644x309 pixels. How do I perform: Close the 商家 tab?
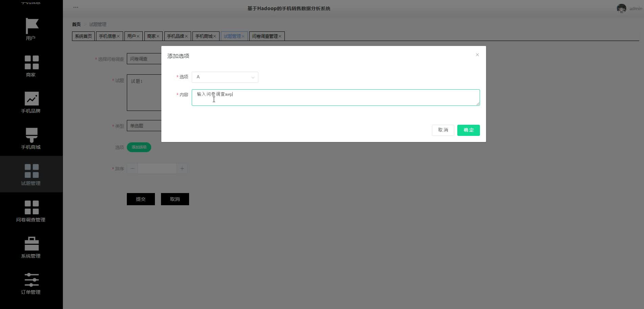[158, 37]
